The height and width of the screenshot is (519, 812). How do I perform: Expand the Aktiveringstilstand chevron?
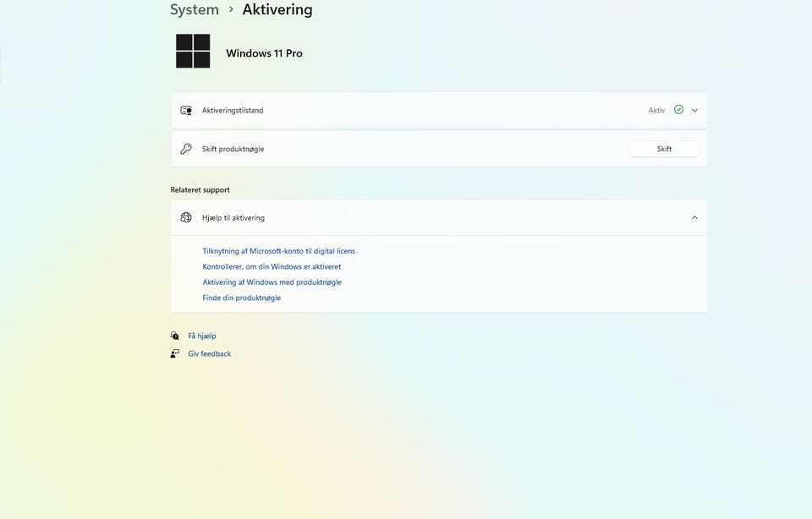pos(695,110)
